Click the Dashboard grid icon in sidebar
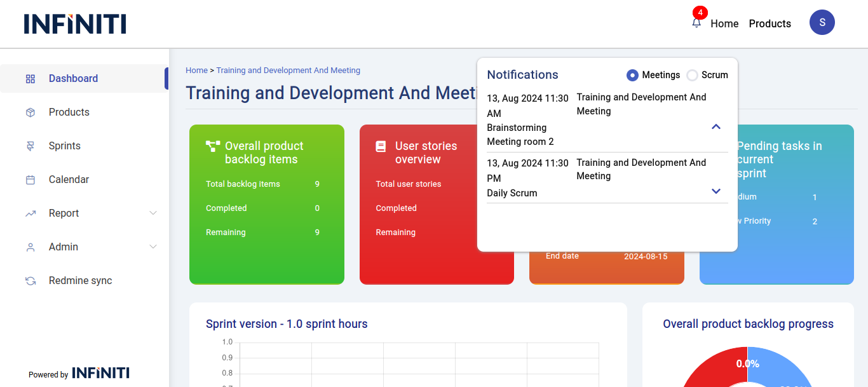Image resolution: width=868 pixels, height=387 pixels. pos(31,79)
